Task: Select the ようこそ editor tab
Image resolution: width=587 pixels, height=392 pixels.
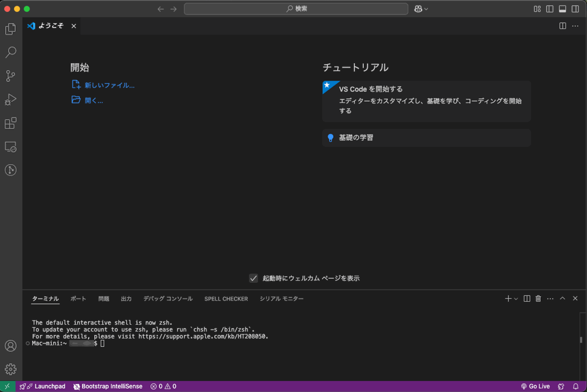Action: (x=52, y=26)
